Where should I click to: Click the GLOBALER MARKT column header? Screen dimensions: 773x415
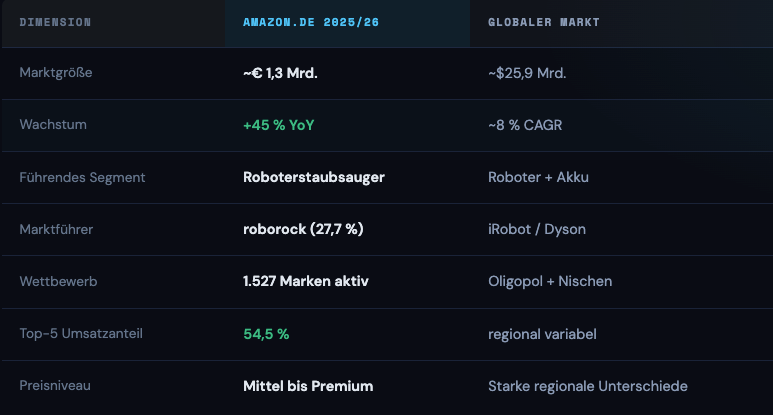point(543,22)
